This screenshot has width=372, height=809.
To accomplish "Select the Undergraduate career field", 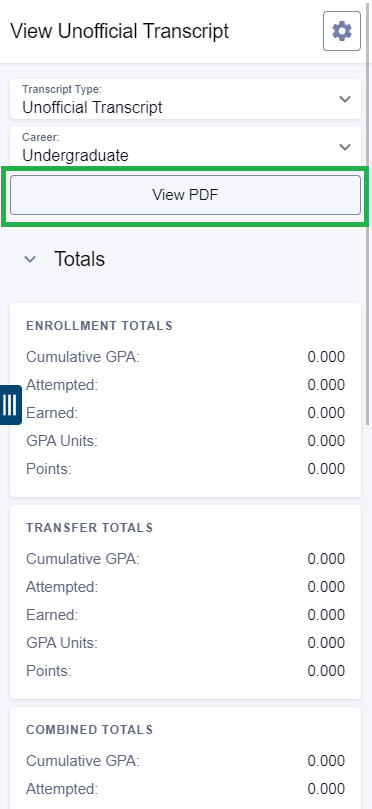I will point(185,147).
